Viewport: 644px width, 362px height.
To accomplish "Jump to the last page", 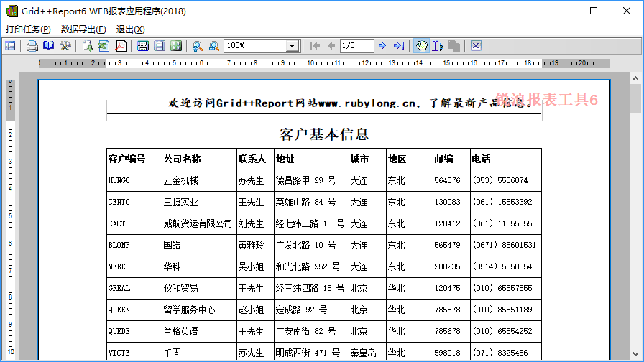I will pos(398,46).
